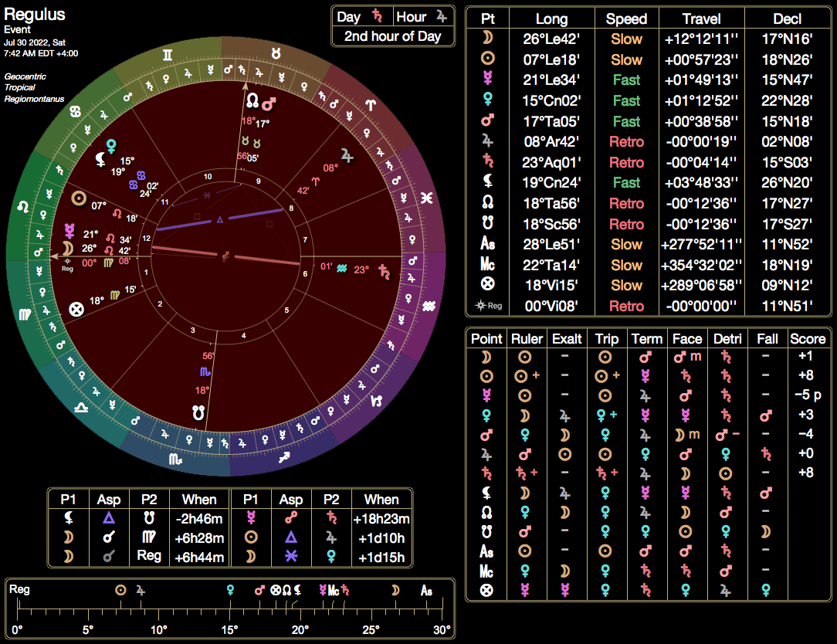Click the As glyph on the bottom degree ruler
837x644 pixels.
425,588
